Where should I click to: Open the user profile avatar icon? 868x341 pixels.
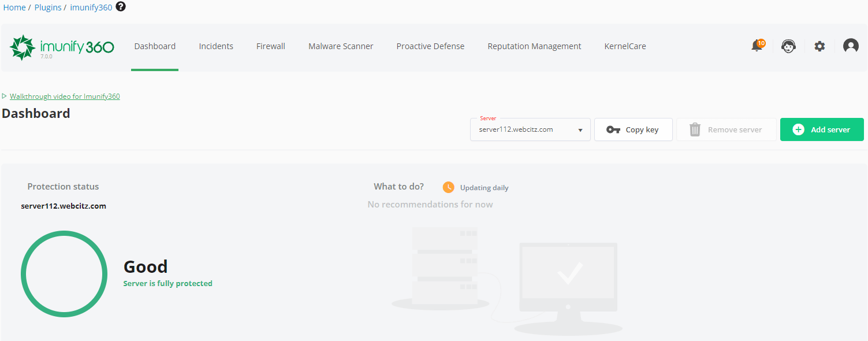click(851, 46)
